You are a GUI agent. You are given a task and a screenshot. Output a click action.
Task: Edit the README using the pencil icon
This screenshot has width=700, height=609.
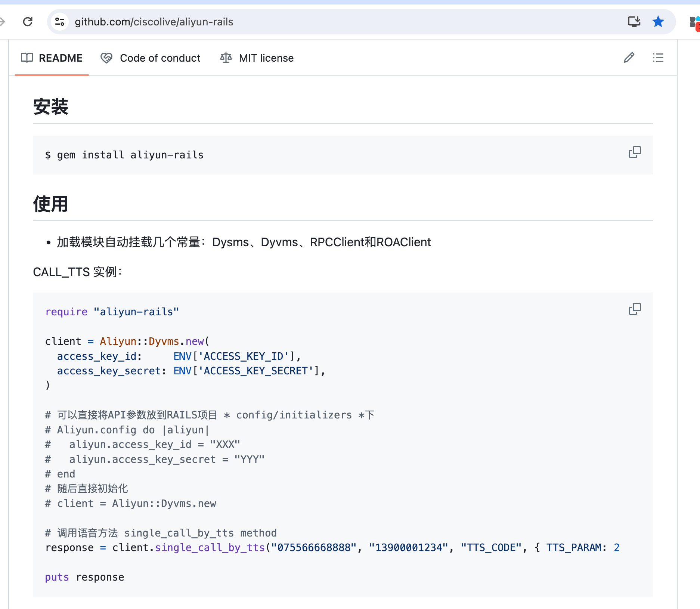629,58
